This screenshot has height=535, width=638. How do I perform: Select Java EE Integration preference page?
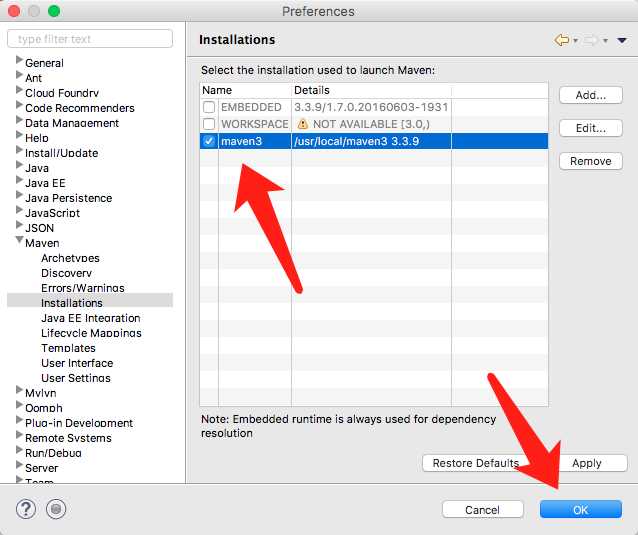coord(90,318)
